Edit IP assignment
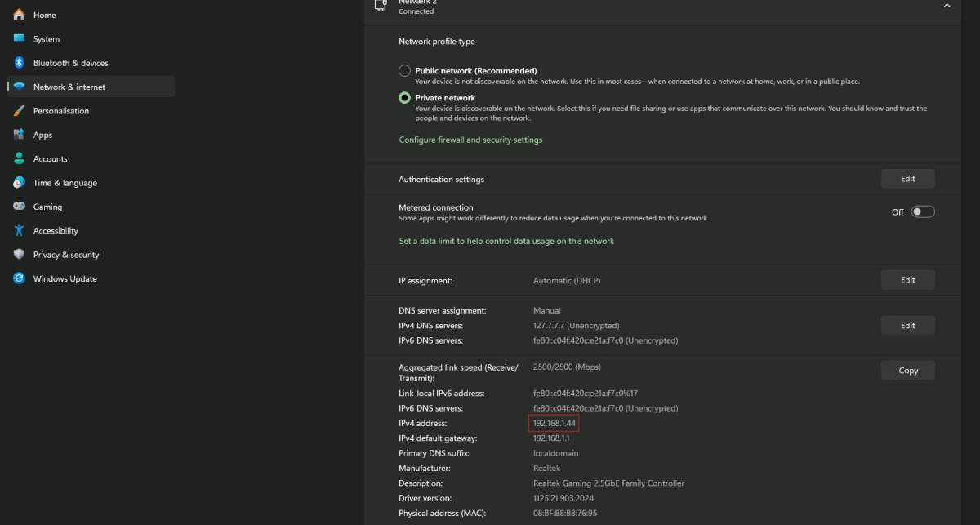Screen dimensions: 980x525 pyautogui.click(x=907, y=280)
